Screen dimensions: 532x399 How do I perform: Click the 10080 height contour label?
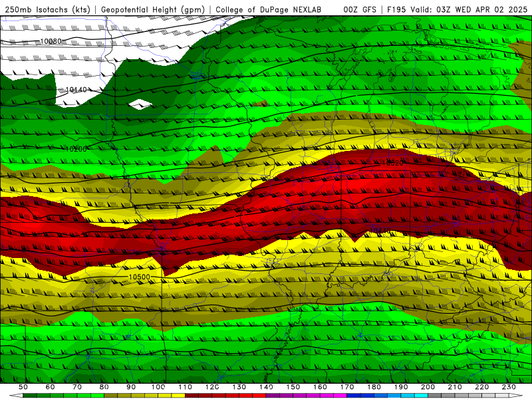[51, 41]
